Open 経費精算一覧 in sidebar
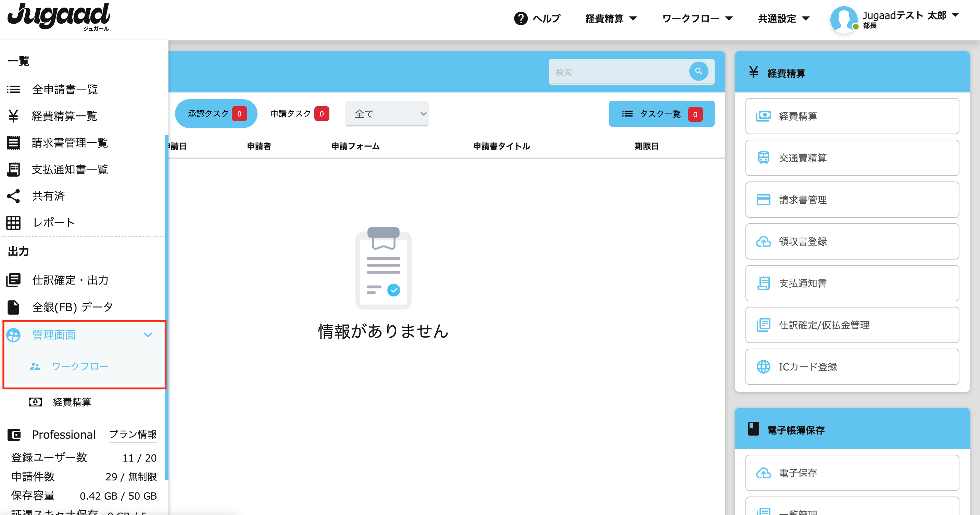 pyautogui.click(x=64, y=116)
